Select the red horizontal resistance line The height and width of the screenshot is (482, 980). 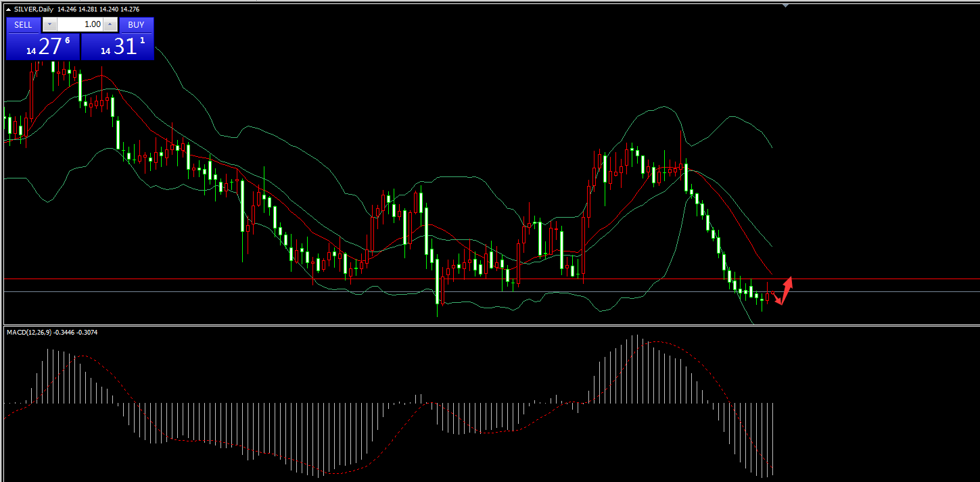point(473,279)
